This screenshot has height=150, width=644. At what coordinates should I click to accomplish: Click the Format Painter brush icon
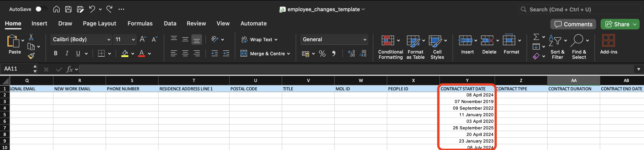pyautogui.click(x=31, y=56)
